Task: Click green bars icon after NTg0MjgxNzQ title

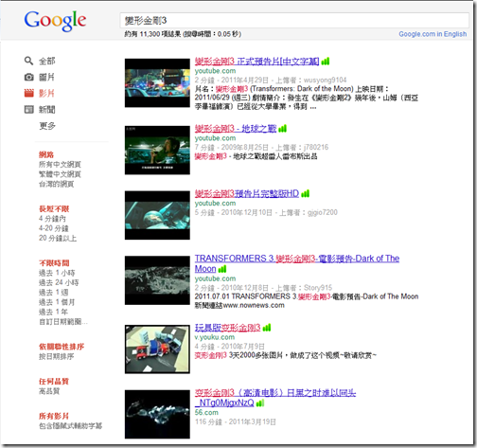Action: tap(260, 403)
